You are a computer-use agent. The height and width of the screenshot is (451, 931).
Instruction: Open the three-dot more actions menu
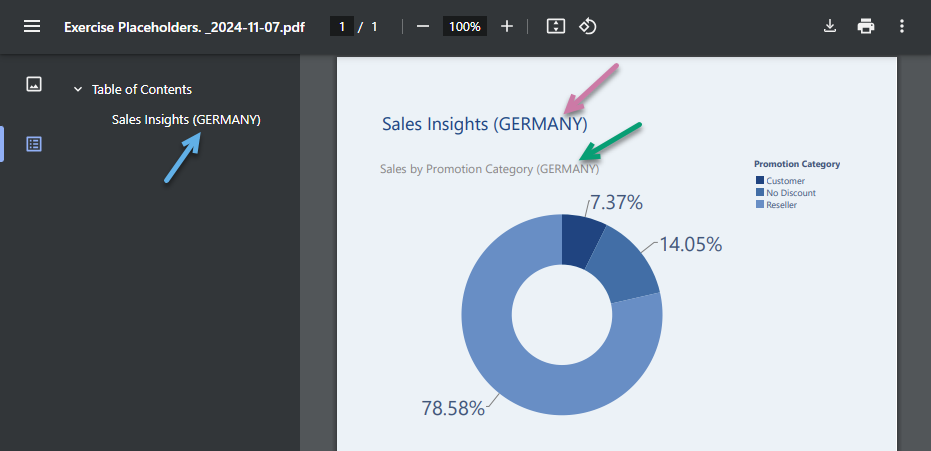(x=902, y=27)
